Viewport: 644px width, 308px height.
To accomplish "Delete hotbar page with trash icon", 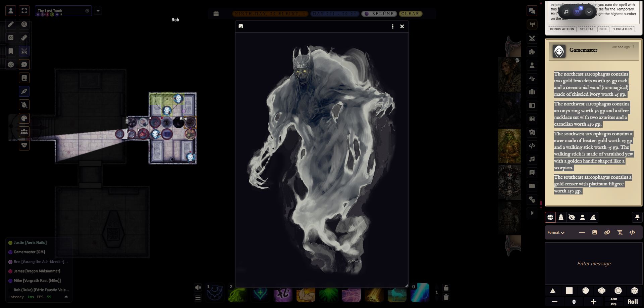I will [x=446, y=297].
